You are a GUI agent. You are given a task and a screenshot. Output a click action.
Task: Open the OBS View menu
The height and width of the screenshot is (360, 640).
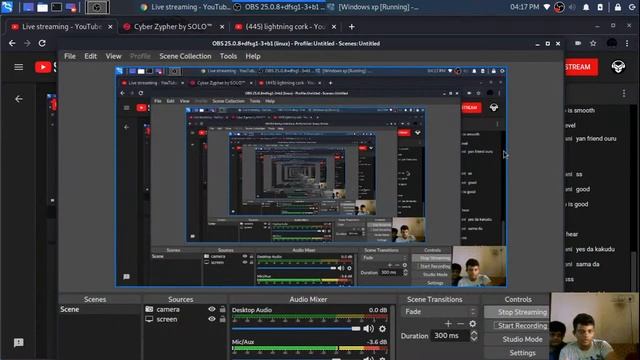[x=113, y=56]
